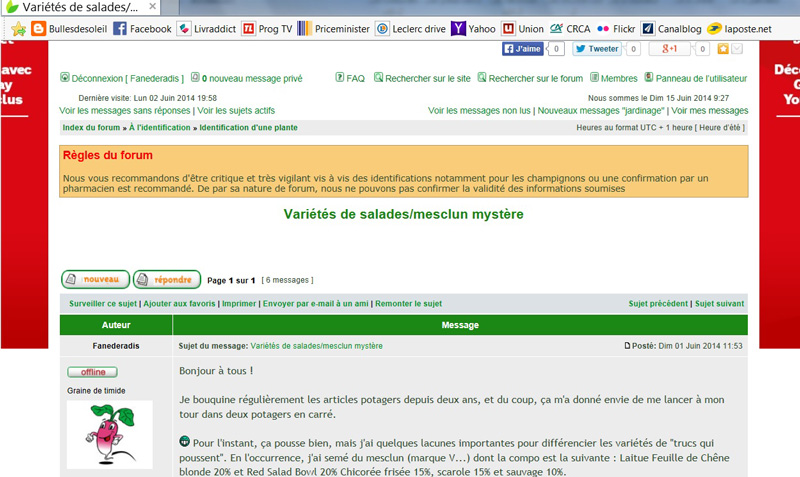Click Déconnexion to log out
800x477 pixels.
97,78
